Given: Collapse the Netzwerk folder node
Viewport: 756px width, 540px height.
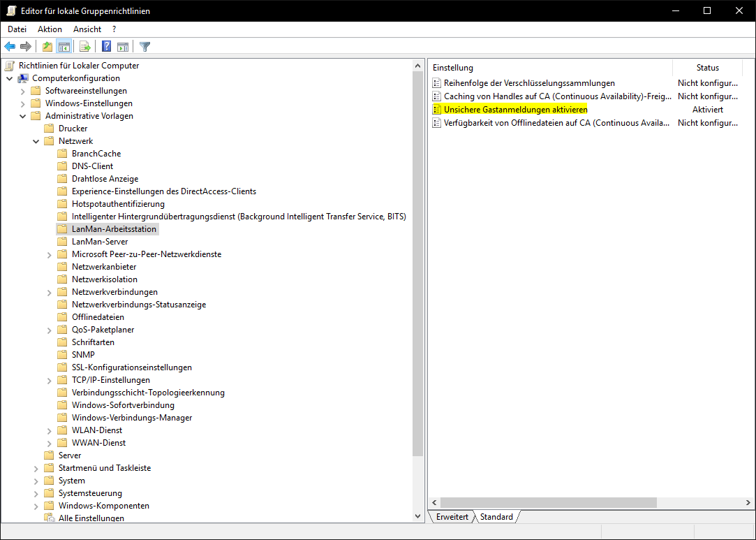Looking at the screenshot, I should [x=36, y=141].
